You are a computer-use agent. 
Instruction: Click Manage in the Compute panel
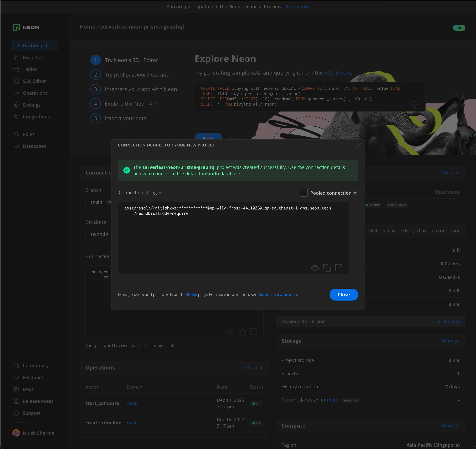coord(451,426)
